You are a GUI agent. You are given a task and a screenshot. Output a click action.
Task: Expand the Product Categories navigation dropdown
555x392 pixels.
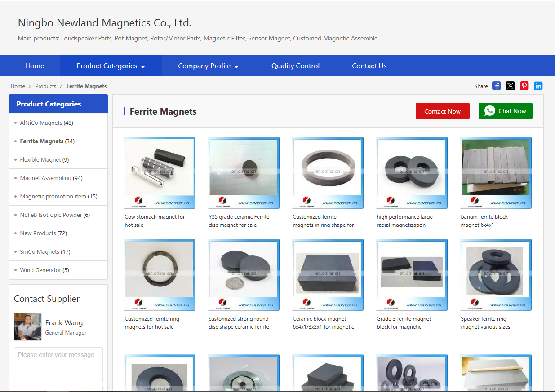[110, 66]
